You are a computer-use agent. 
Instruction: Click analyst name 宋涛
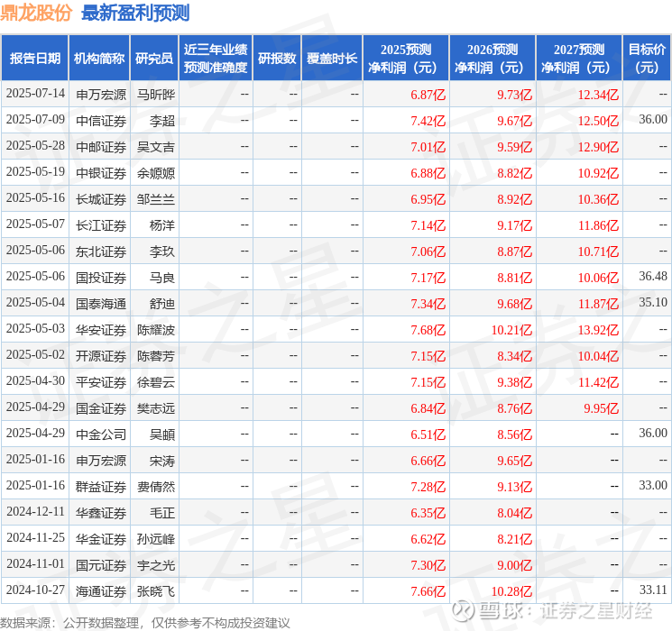(x=162, y=461)
